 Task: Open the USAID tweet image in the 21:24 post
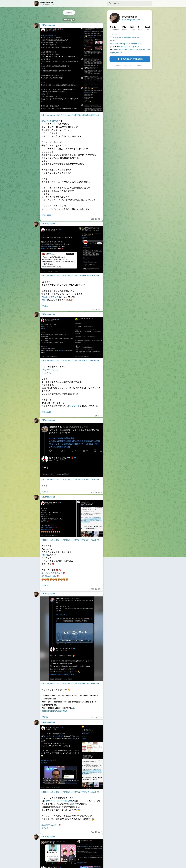tap(72, 450)
